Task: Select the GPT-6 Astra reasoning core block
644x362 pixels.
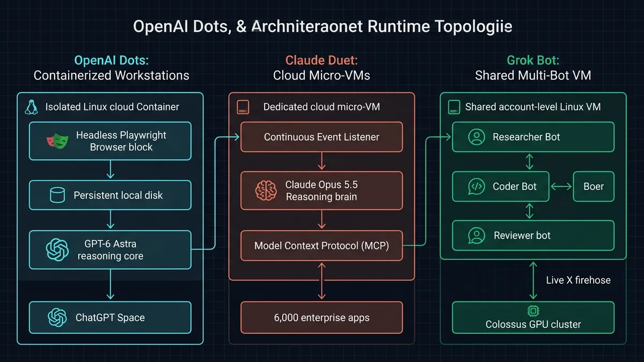Action: coord(110,249)
